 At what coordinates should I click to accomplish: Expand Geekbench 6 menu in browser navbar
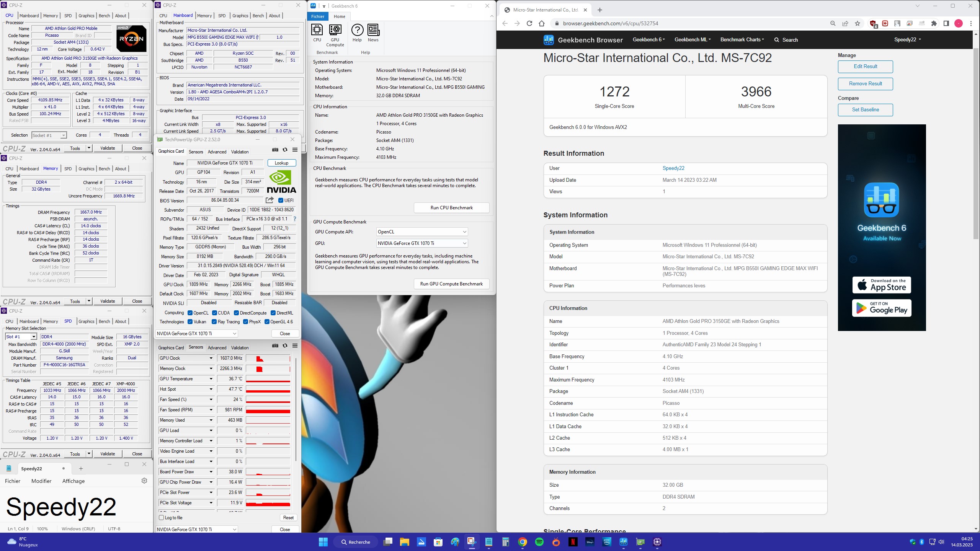coord(648,39)
